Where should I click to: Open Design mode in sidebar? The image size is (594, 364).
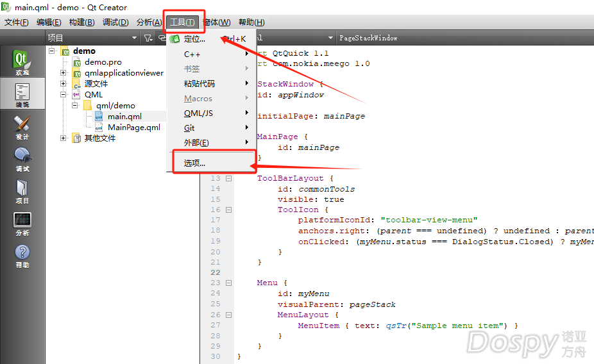pyautogui.click(x=22, y=126)
